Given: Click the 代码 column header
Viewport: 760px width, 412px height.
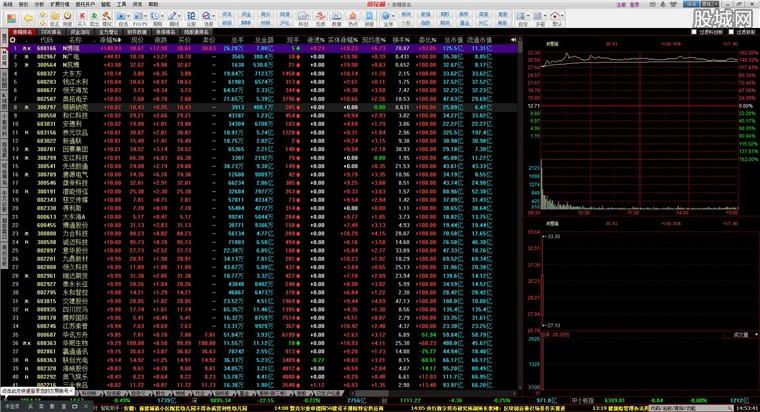Looking at the screenshot, I should [47, 40].
